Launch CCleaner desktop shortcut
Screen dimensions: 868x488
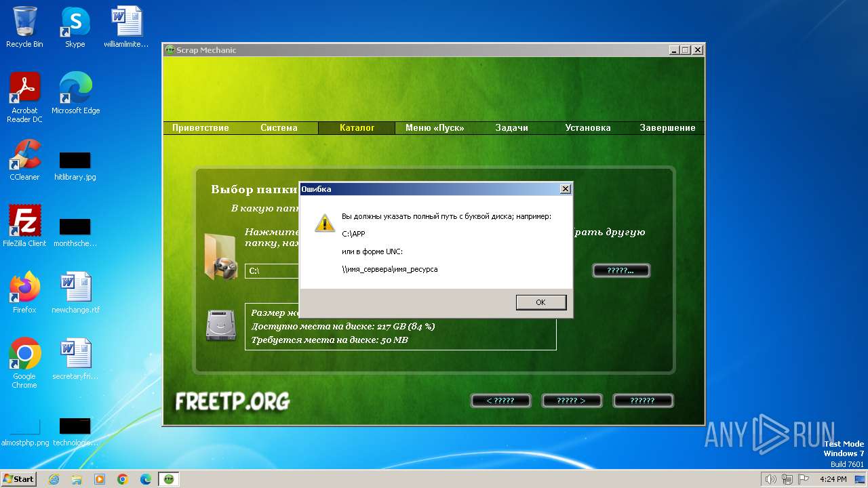click(x=24, y=160)
